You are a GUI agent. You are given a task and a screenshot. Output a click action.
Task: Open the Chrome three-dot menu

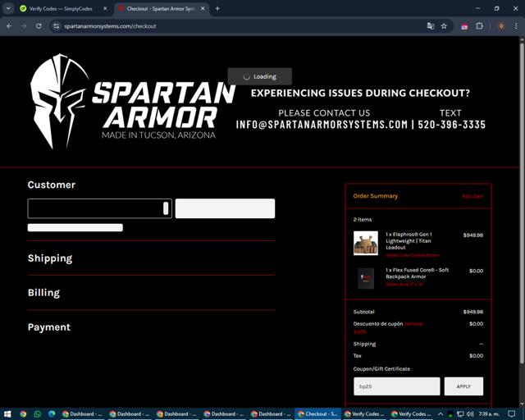coord(516,26)
